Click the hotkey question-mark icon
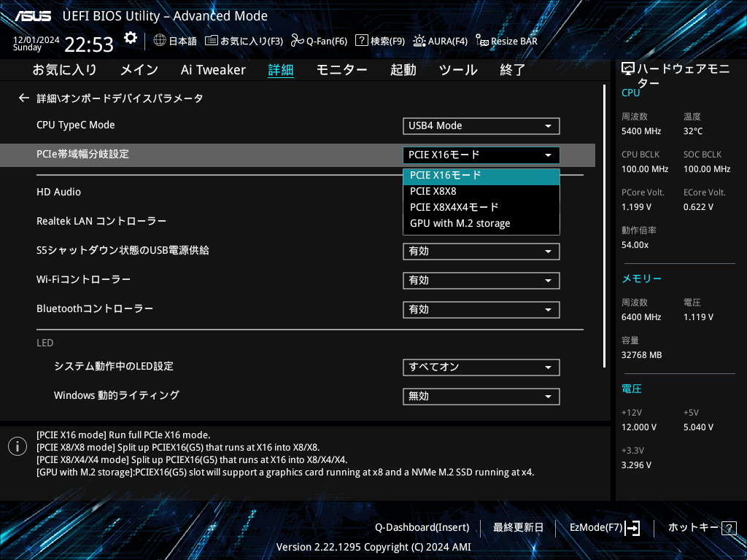Viewport: 747px width, 560px height. click(729, 528)
